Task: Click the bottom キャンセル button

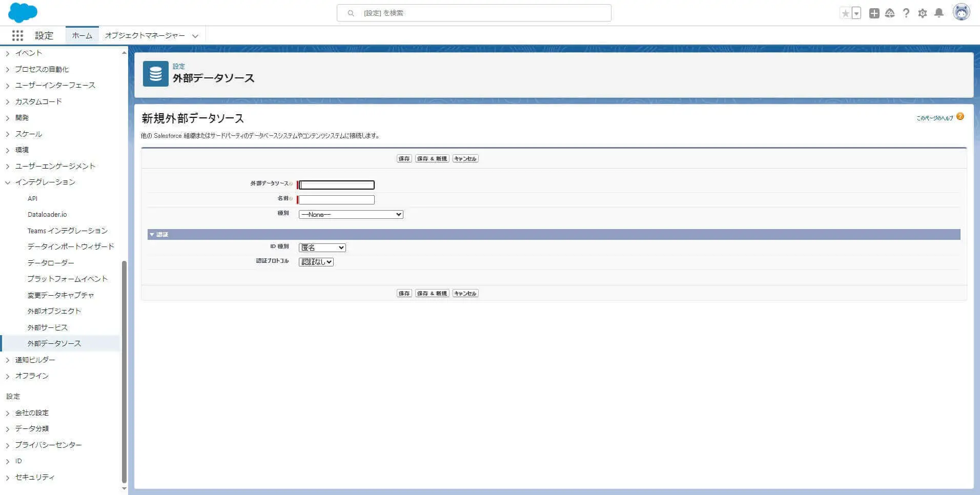Action: [x=465, y=294]
